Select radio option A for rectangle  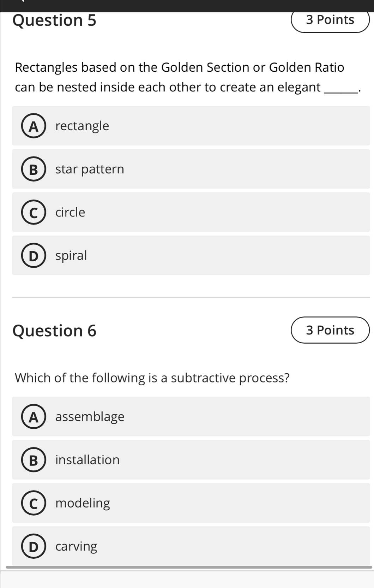click(x=34, y=126)
